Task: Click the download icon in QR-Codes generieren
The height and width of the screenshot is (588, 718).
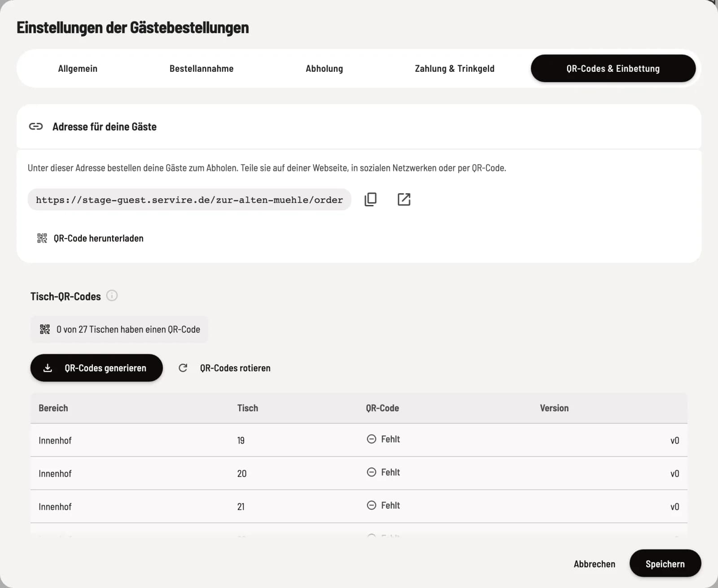Action: pyautogui.click(x=48, y=368)
